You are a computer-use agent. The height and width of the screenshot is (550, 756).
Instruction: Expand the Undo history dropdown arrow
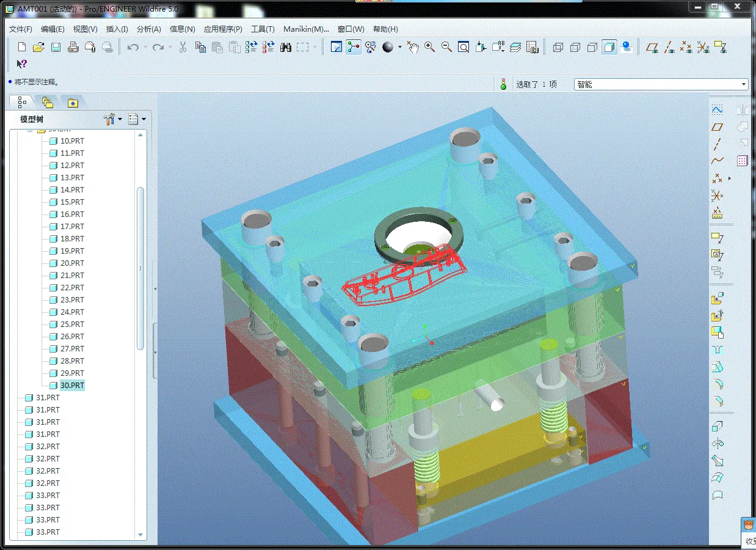145,47
